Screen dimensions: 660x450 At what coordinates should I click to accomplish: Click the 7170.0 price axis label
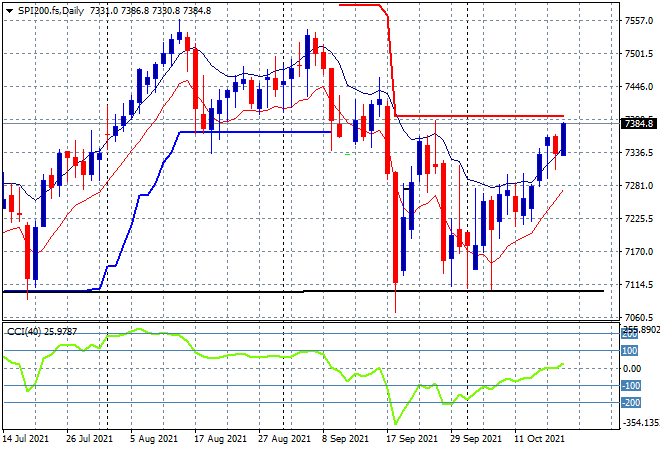pos(639,251)
